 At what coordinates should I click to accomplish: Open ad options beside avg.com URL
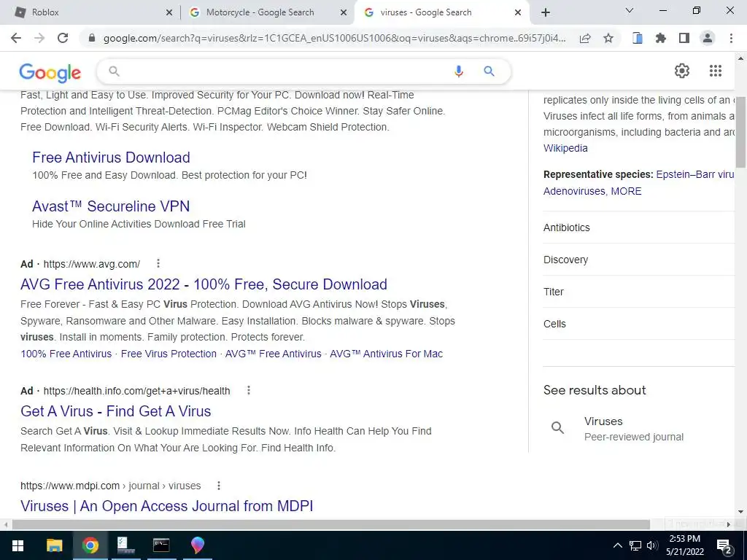coord(158,263)
